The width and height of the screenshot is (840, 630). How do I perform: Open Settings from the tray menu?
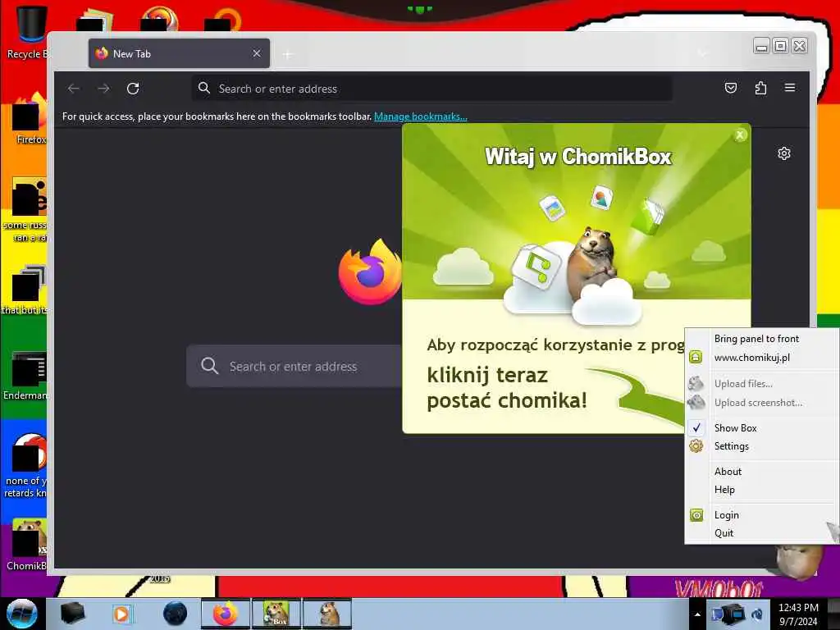(x=762, y=446)
